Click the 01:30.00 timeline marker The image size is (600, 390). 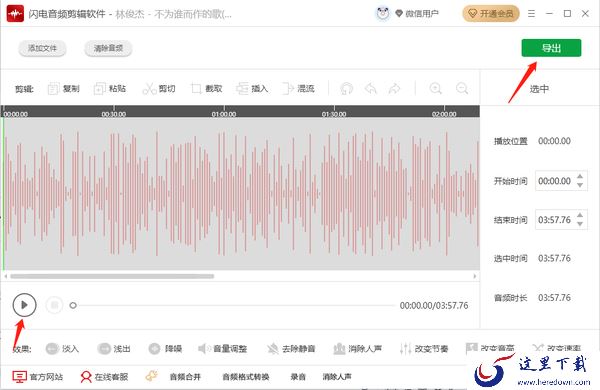334,114
